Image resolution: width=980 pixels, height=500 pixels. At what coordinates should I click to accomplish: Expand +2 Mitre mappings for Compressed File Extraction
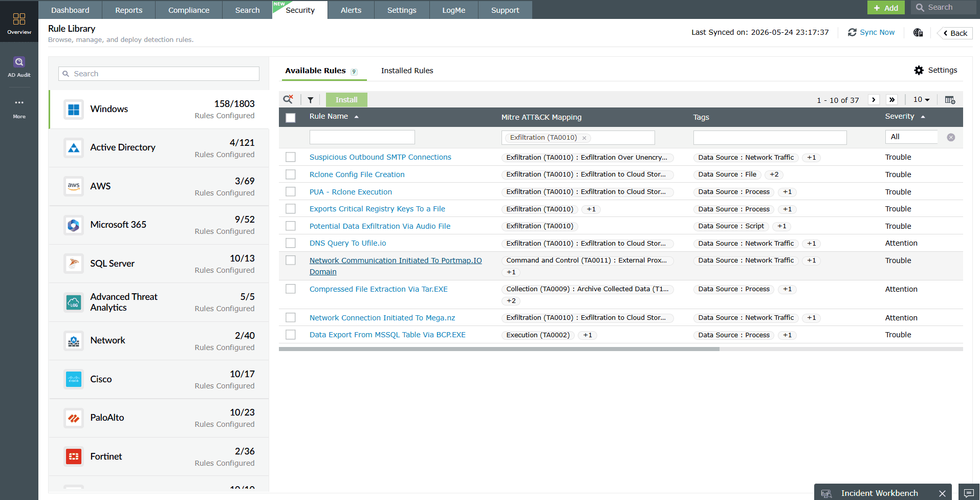pos(511,301)
